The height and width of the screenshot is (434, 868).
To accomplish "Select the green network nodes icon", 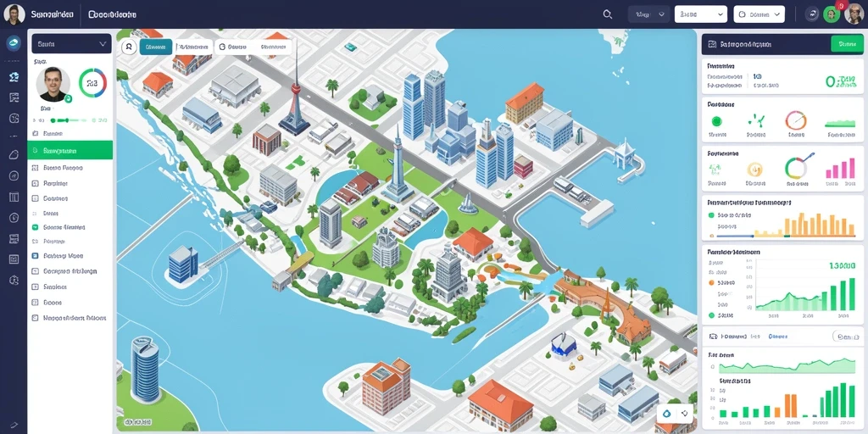I will [x=755, y=120].
